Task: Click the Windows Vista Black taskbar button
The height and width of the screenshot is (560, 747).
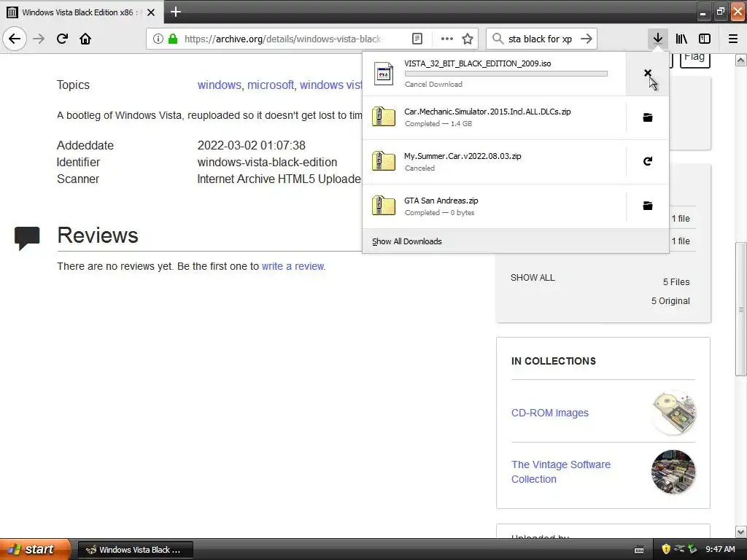Action: (x=135, y=550)
